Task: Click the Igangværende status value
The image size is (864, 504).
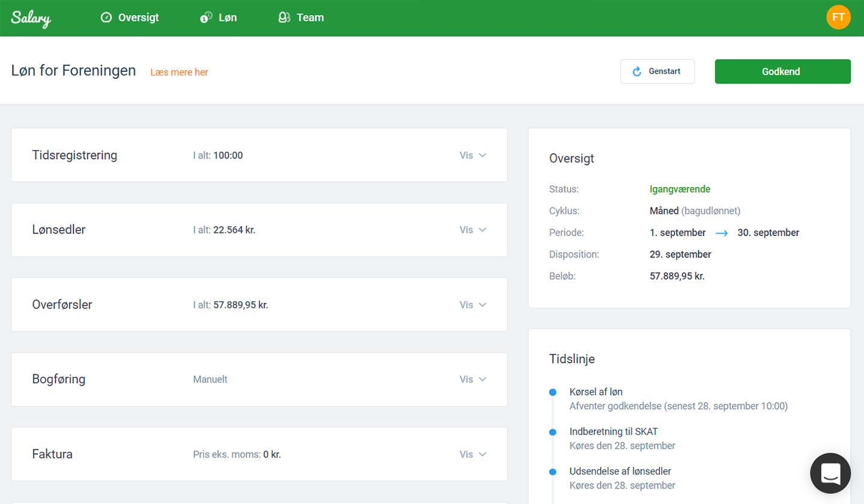Action: [680, 189]
